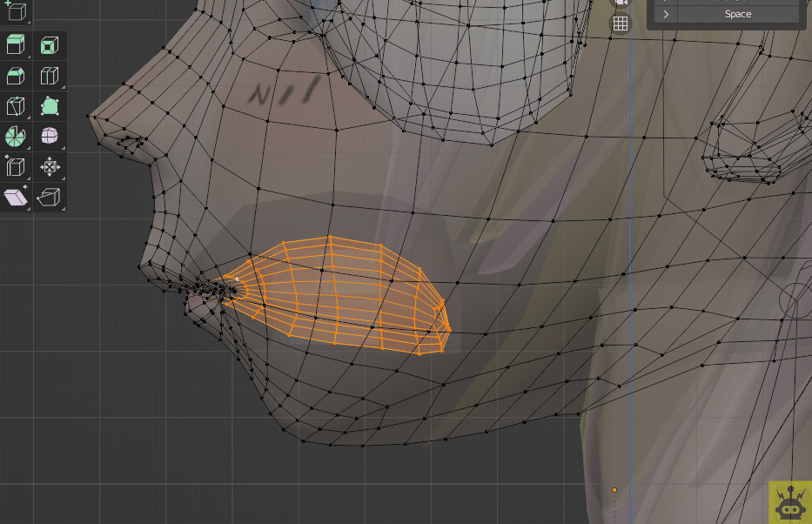812x524 pixels.
Task: Pick the Rip Region tool
Action: pyautogui.click(x=50, y=198)
